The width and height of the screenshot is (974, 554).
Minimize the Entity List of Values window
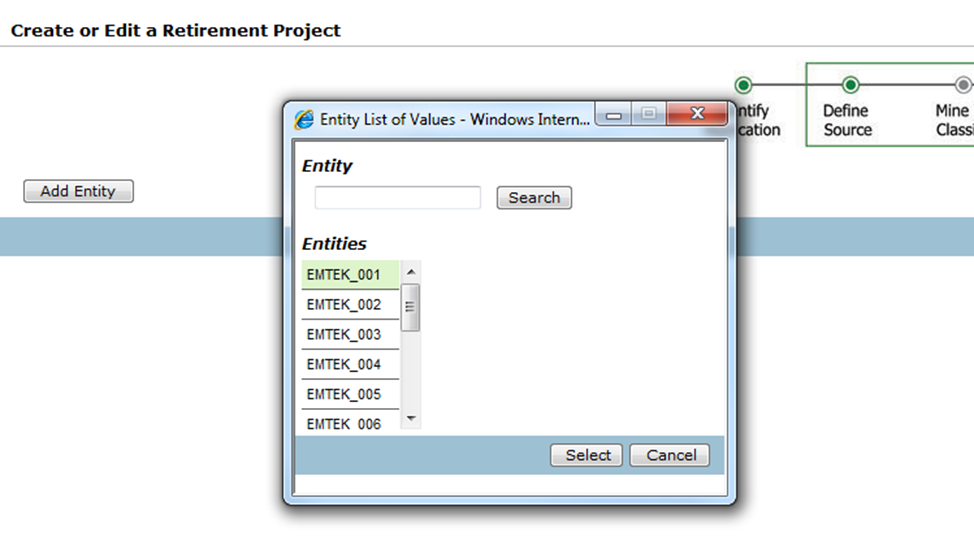(x=613, y=115)
